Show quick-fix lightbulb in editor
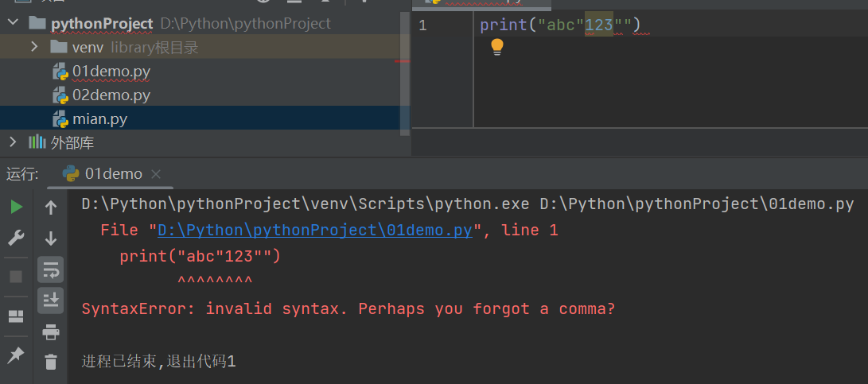This screenshot has width=868, height=384. point(497,47)
